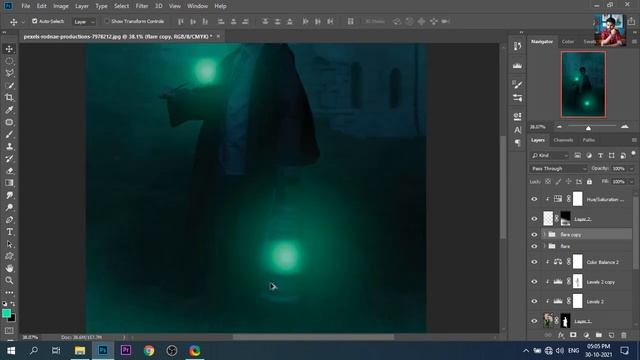
Task: Set the foreground color swatch
Action: pos(6,313)
